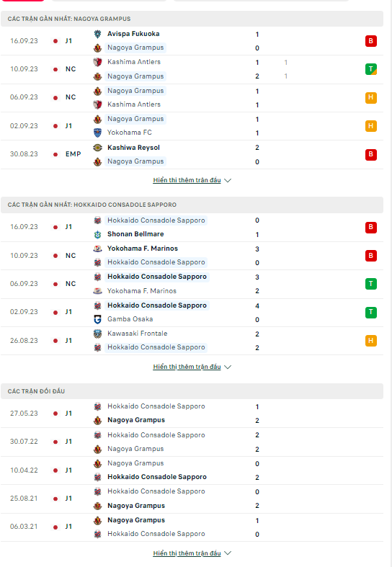Expand more Nagoya Grampus recent matches

click(192, 180)
